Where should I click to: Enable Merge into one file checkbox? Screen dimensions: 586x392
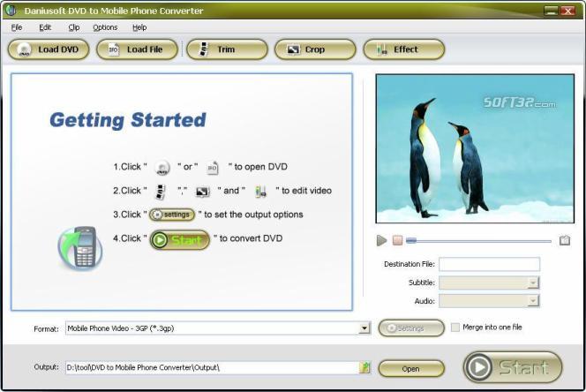455,328
